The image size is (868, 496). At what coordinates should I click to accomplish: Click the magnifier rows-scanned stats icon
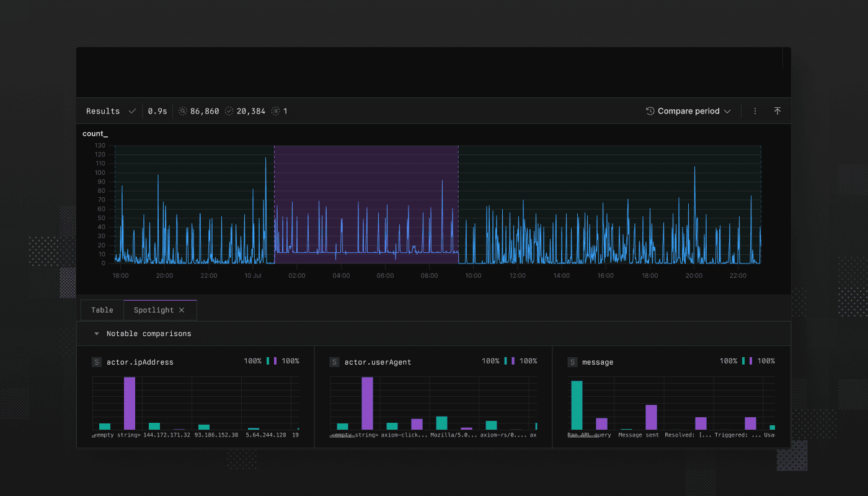(x=182, y=111)
